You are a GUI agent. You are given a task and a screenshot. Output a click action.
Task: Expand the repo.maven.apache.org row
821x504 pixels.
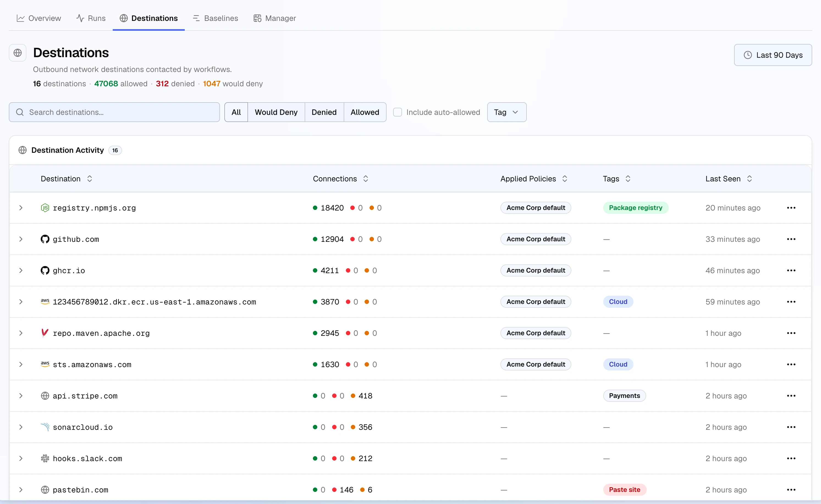tap(21, 333)
